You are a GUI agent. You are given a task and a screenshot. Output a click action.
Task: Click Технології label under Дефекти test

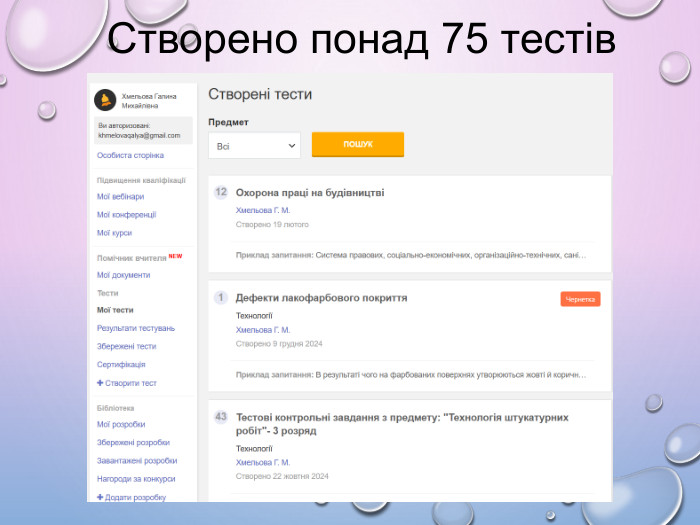[254, 316]
